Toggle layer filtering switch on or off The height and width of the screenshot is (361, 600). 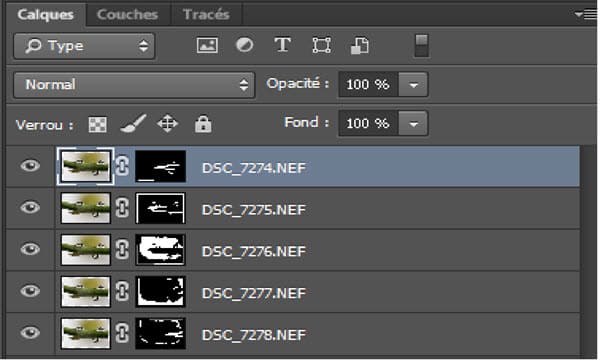(x=422, y=46)
